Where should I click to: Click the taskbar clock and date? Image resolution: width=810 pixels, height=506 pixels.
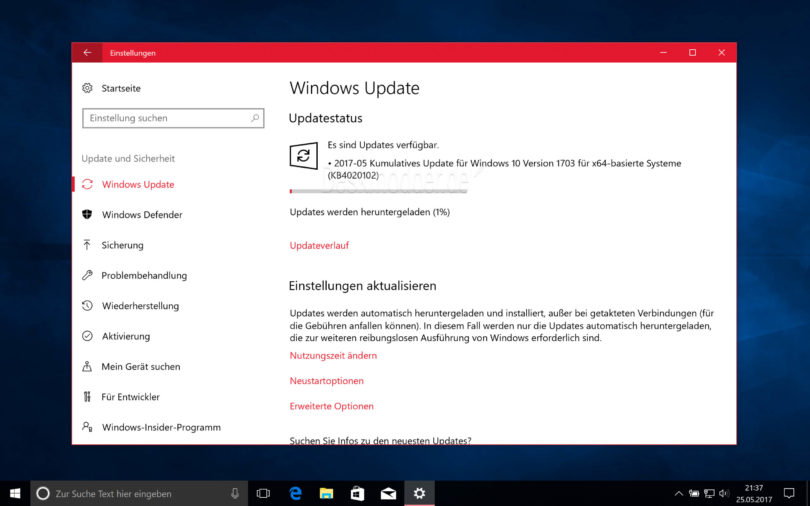tap(754, 494)
